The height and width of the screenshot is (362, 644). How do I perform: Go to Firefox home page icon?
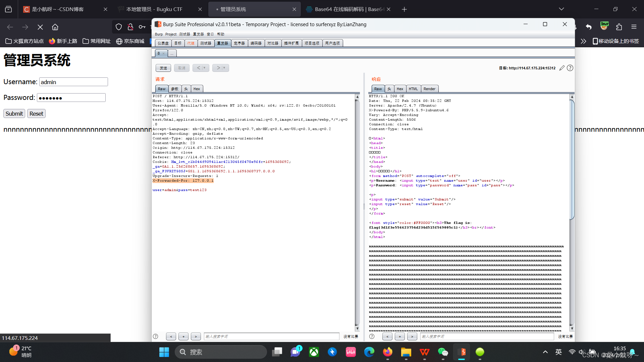pyautogui.click(x=55, y=27)
